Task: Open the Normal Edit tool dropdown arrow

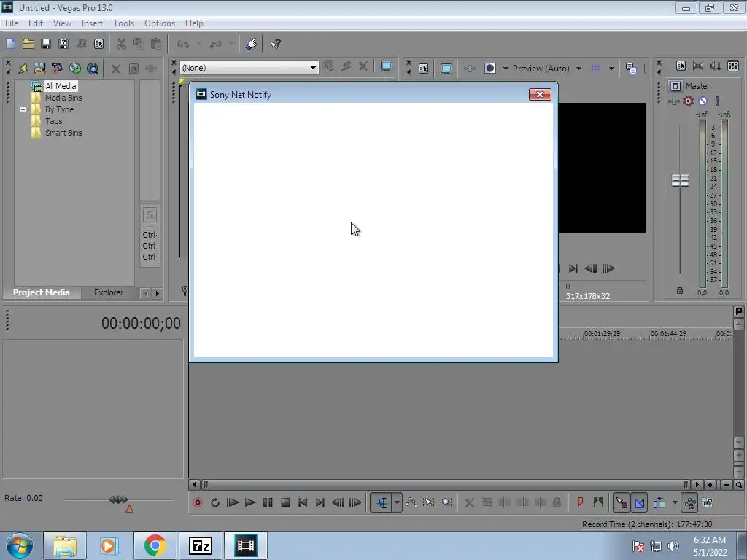Action: 397,502
